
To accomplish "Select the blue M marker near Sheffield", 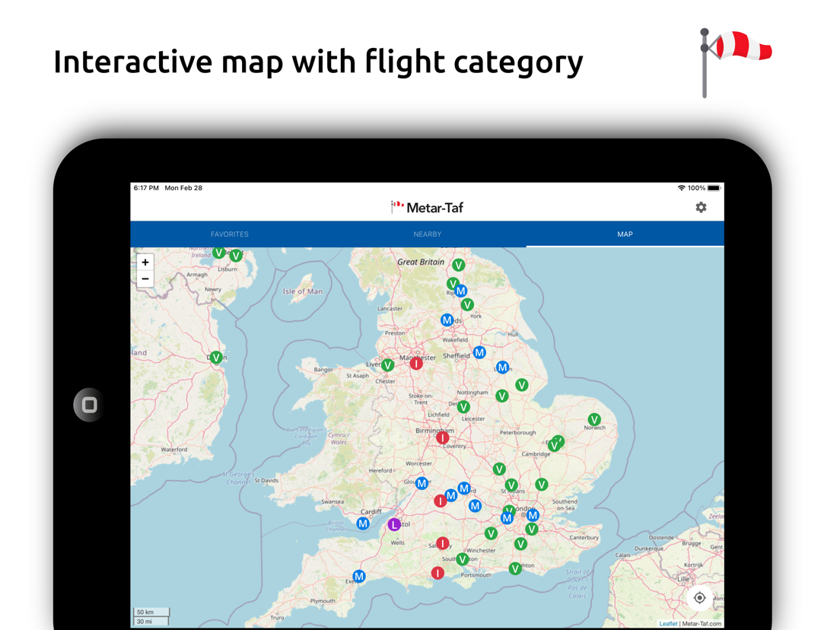I will pyautogui.click(x=479, y=352).
